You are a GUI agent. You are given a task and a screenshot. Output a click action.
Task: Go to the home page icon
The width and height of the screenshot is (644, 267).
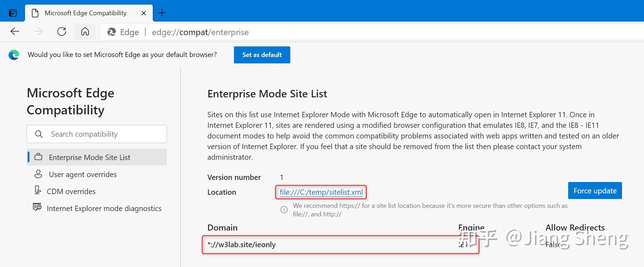pyautogui.click(x=85, y=32)
